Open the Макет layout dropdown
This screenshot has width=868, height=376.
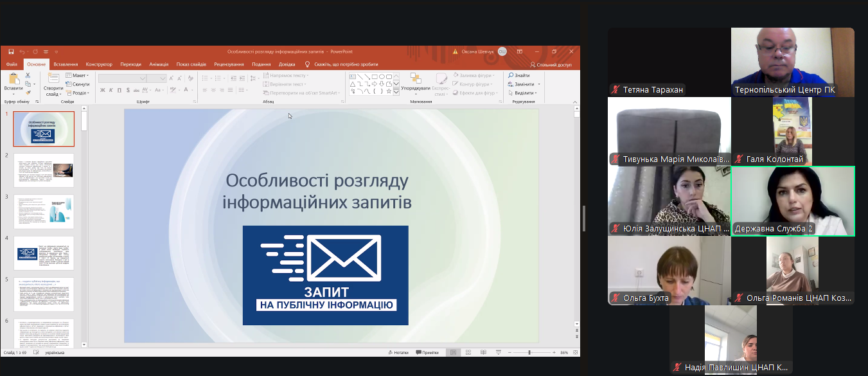point(79,75)
